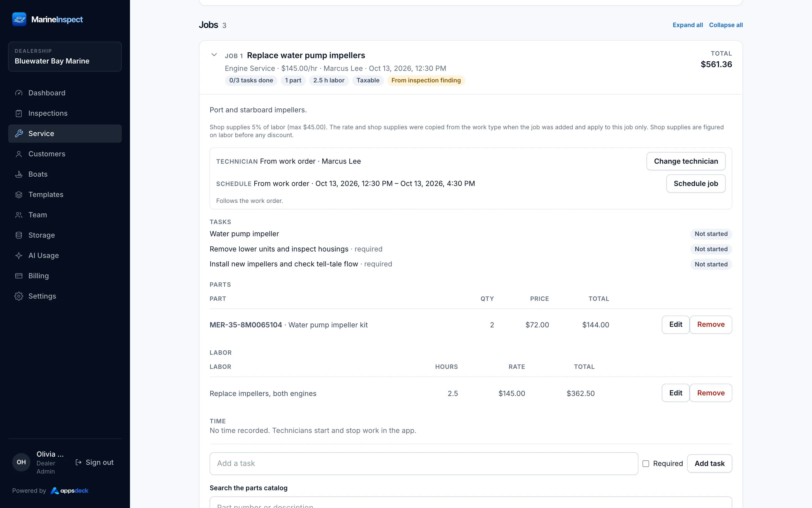The height and width of the screenshot is (508, 812).
Task: Click Not started status of Water pump impeller
Action: point(711,234)
